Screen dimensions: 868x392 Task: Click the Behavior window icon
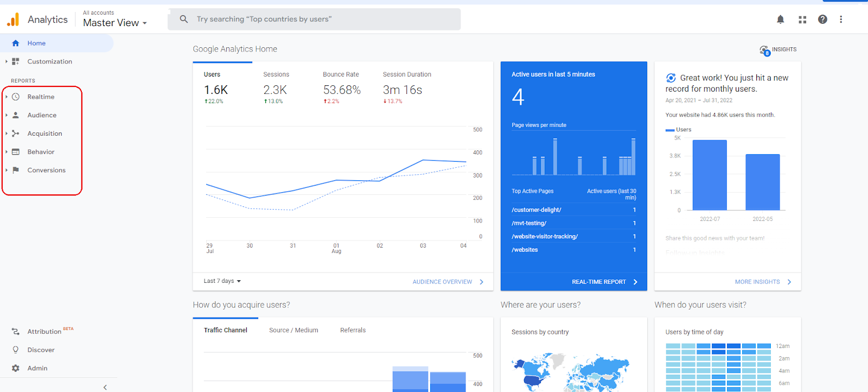[16, 152]
